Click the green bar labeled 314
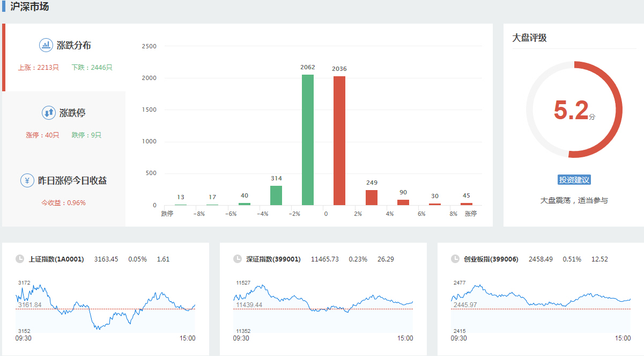 (276, 195)
